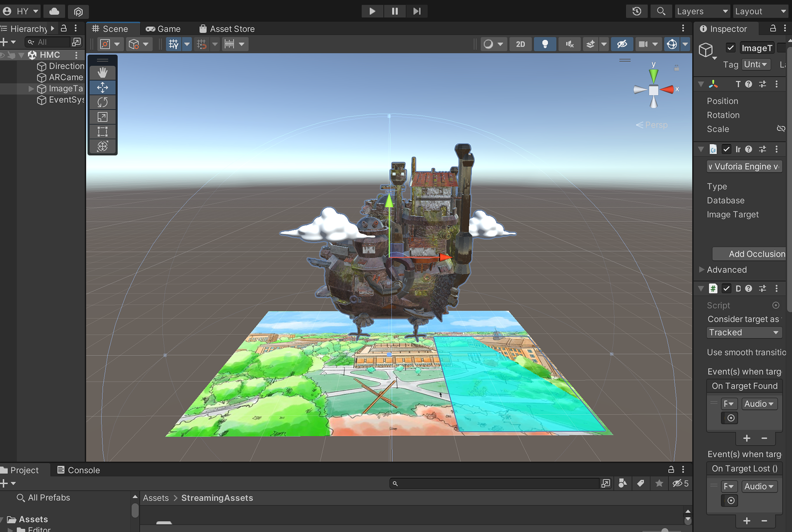Toggle 2D scene view mode
792x532 pixels.
pyautogui.click(x=521, y=44)
